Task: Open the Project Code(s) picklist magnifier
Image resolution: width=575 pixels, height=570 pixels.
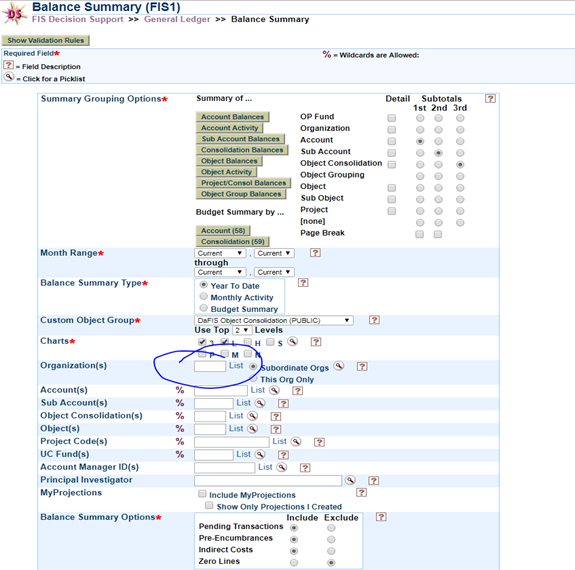Action: point(296,442)
